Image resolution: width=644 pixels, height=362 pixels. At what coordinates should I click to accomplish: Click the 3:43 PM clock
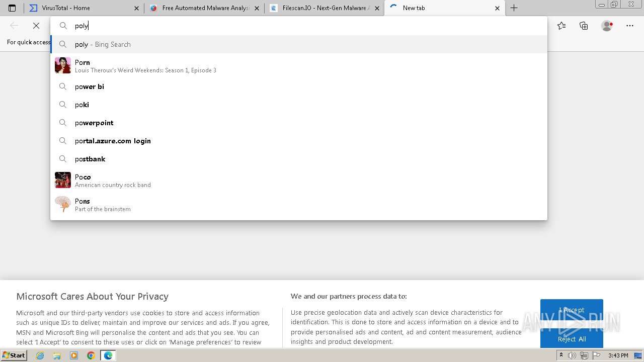tap(618, 355)
